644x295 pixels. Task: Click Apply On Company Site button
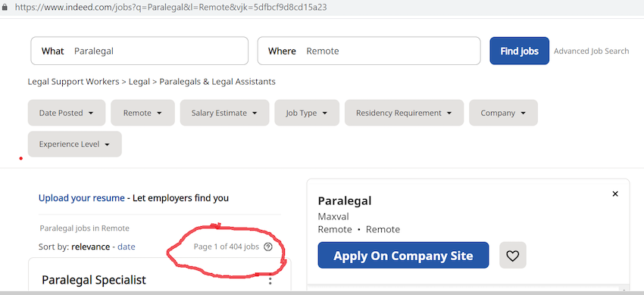[403, 255]
